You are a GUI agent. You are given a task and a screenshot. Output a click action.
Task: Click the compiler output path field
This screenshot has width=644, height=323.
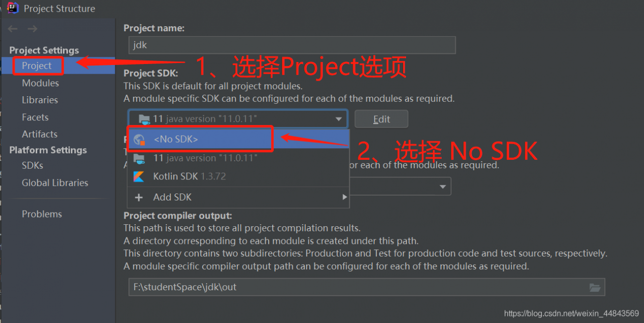pyautogui.click(x=357, y=287)
